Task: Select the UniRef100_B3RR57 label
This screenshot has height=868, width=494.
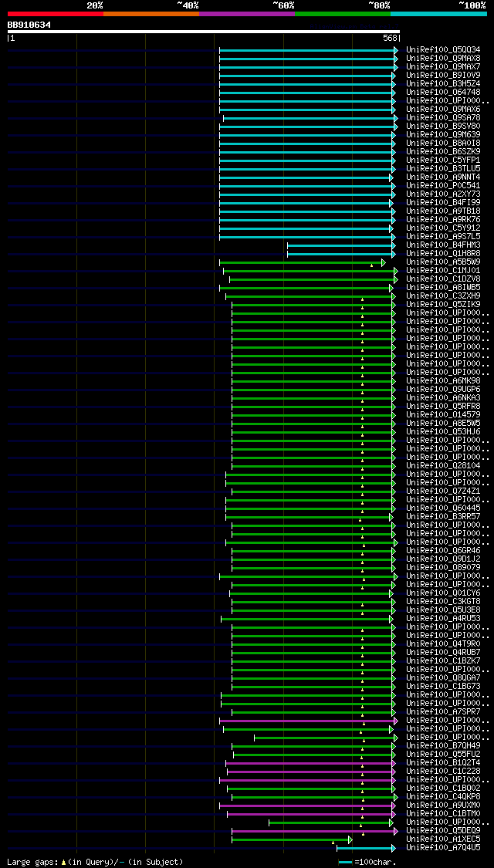Action: click(x=443, y=516)
